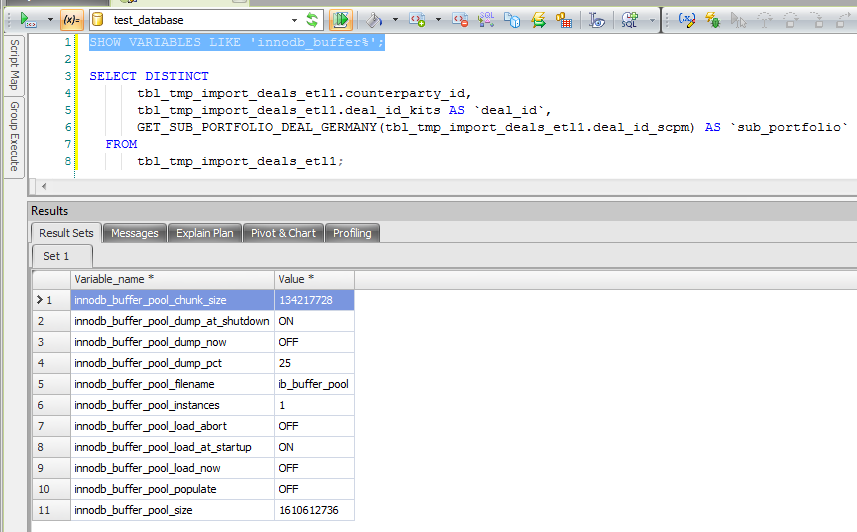
Task: Click the cursor-with-eye toolbar icon
Action: tap(597, 19)
